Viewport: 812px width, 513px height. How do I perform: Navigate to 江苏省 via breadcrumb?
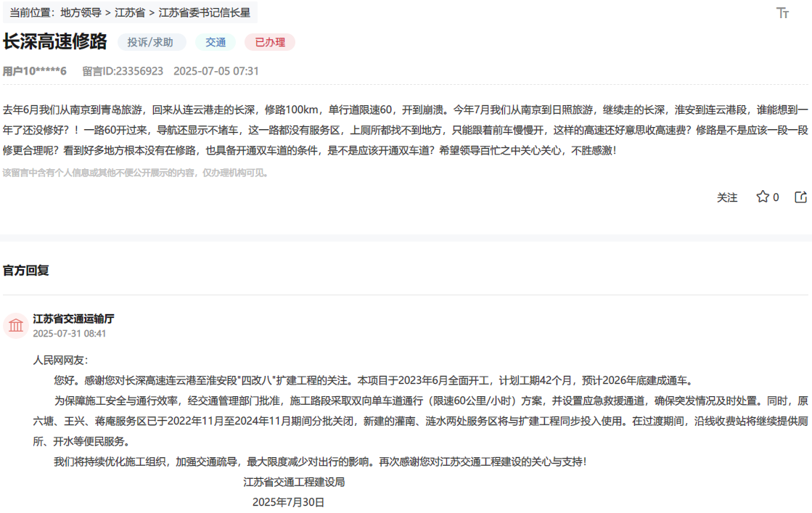click(x=131, y=12)
